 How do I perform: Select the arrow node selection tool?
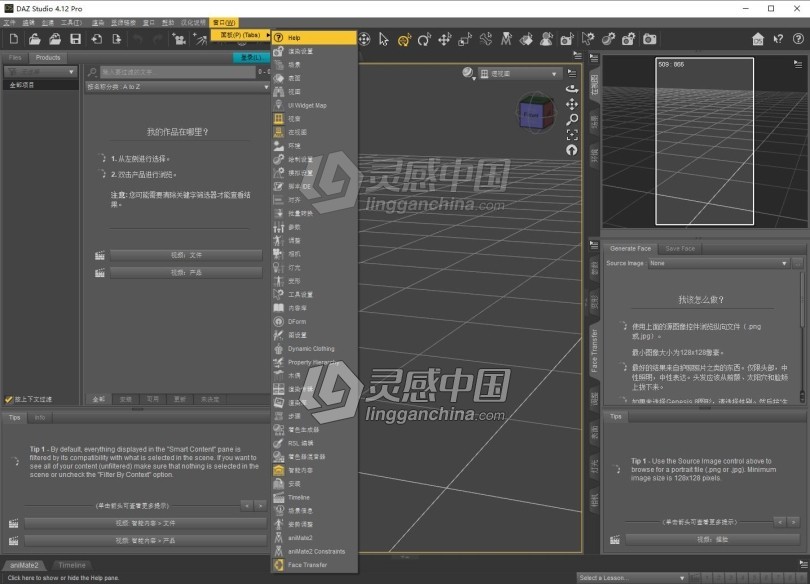coord(383,39)
